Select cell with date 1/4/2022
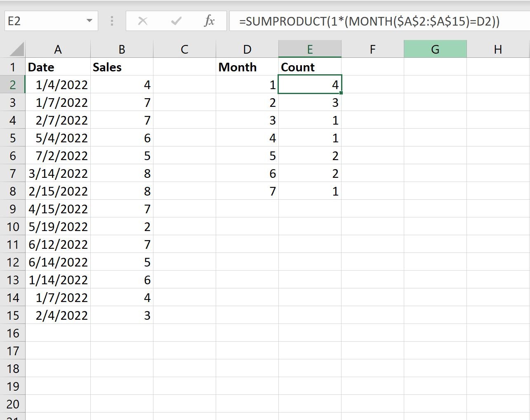The image size is (530, 420). coord(58,85)
